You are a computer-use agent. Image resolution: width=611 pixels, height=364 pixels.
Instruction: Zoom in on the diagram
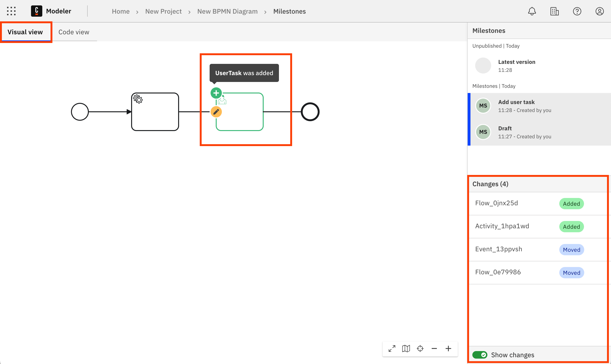[449, 348]
